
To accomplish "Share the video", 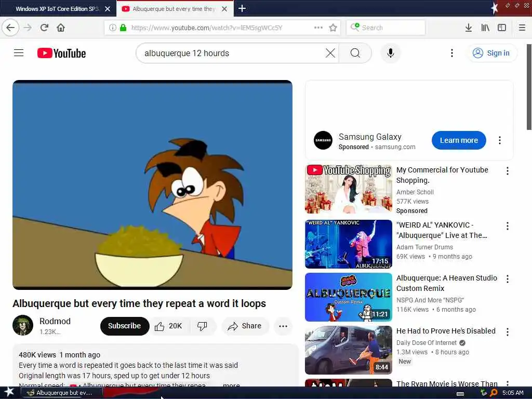I will coord(245,326).
